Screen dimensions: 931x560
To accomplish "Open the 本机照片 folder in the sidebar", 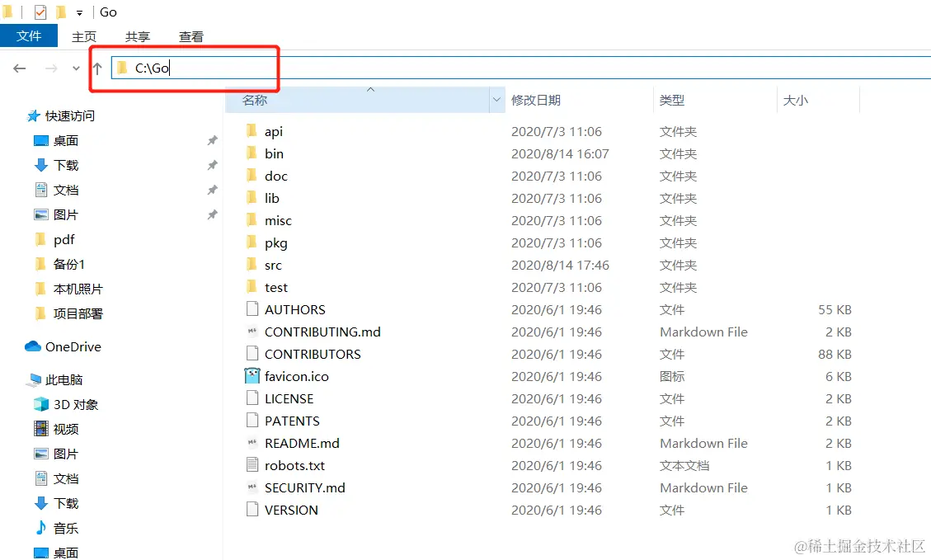I will coord(78,289).
